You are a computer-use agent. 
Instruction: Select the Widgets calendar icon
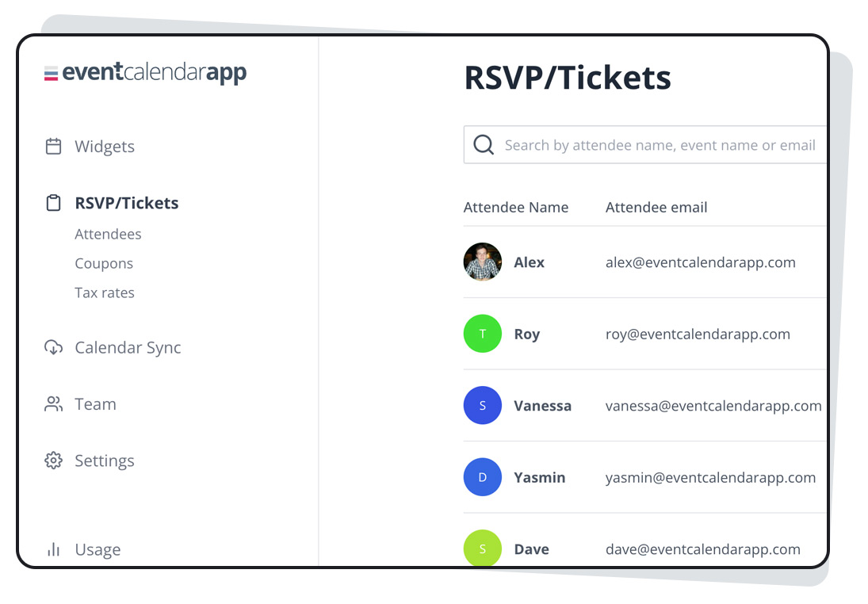pos(53,146)
